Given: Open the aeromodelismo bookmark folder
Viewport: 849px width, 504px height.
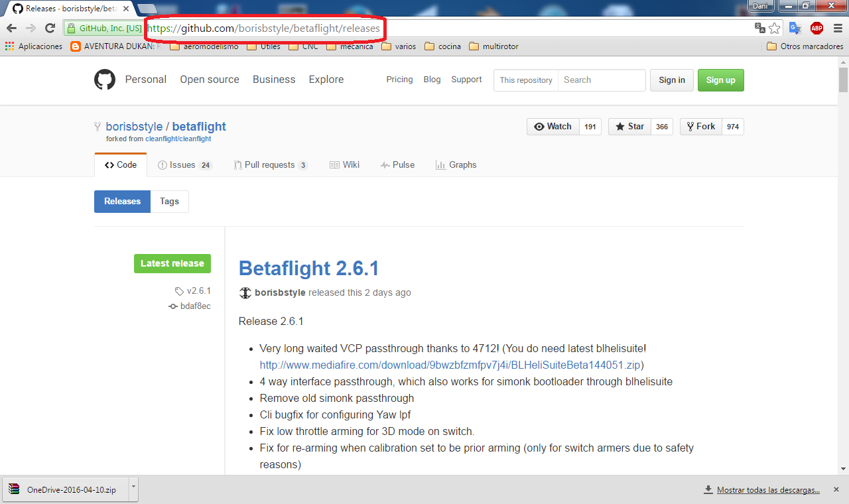Looking at the screenshot, I should tap(204, 46).
